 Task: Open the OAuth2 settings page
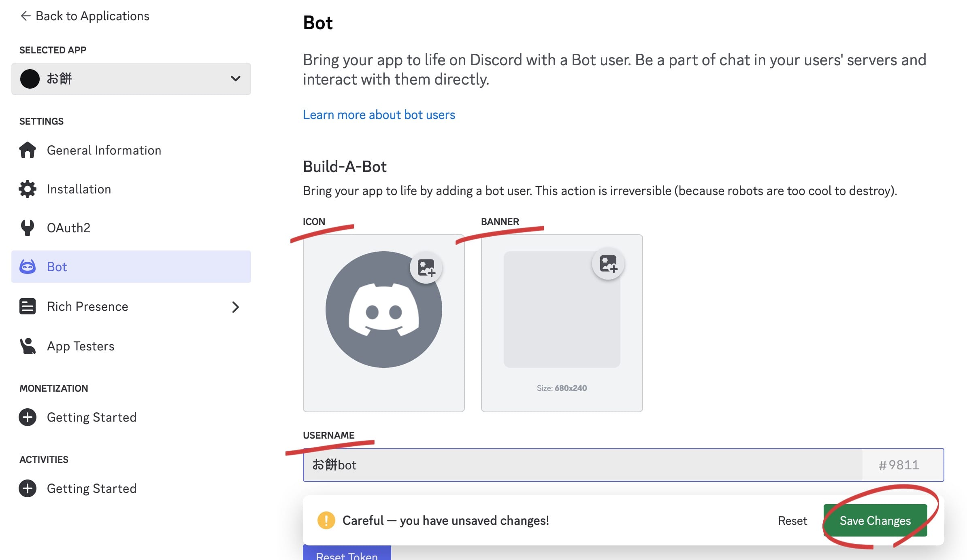(x=131, y=228)
